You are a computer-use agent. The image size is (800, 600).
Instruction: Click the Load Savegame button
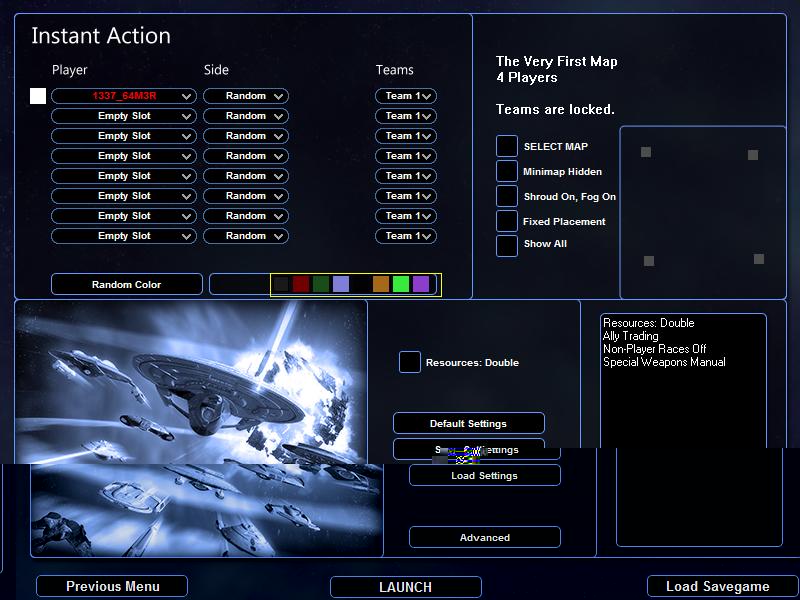tap(717, 587)
